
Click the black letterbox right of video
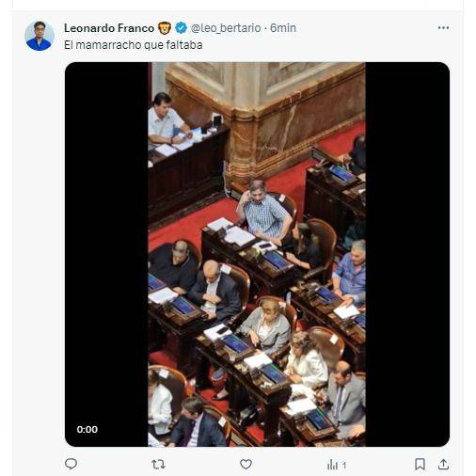click(407, 254)
